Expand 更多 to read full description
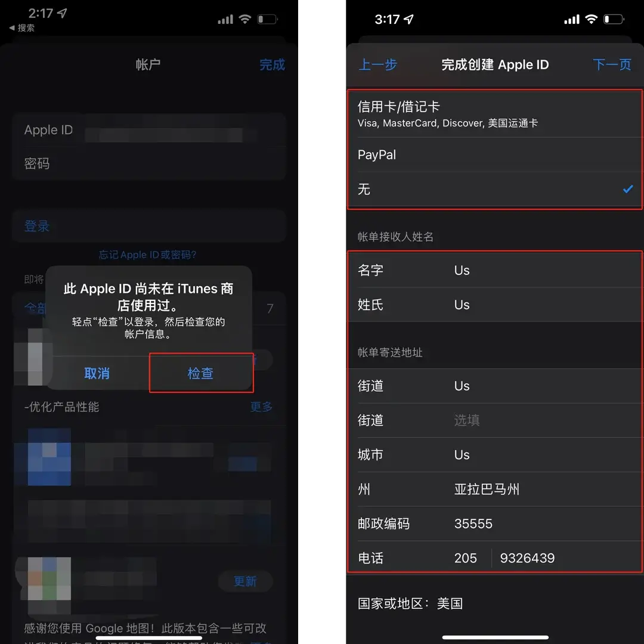The width and height of the screenshot is (644, 644). 261,407
